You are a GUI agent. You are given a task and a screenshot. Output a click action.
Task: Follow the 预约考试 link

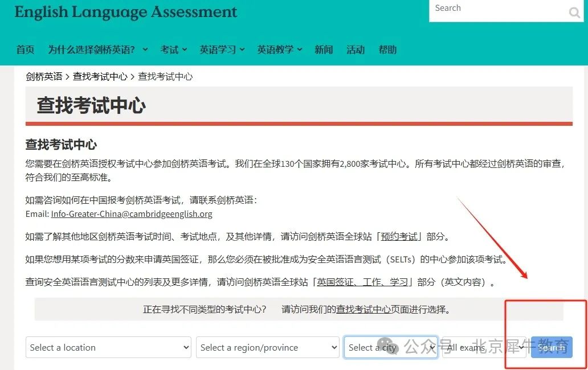click(x=399, y=237)
